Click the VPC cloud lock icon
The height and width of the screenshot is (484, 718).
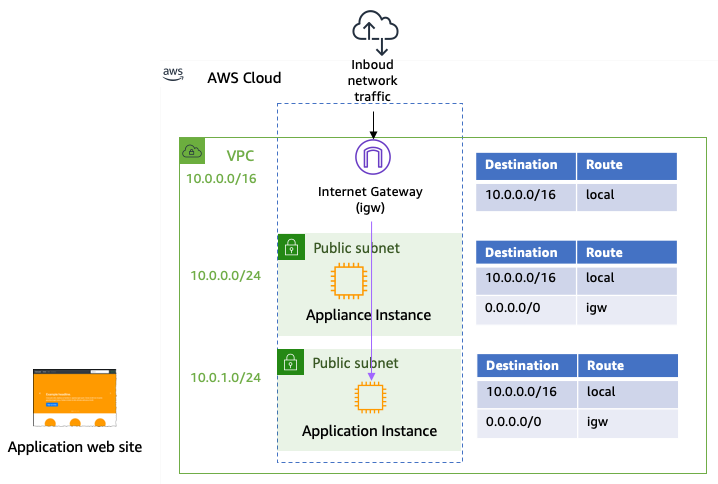[x=192, y=151]
